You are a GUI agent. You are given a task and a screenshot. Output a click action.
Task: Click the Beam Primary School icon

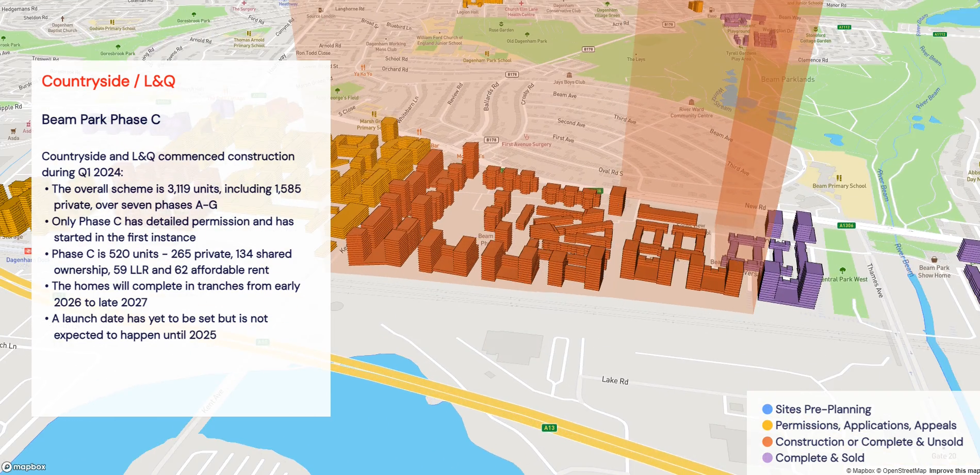point(839,178)
